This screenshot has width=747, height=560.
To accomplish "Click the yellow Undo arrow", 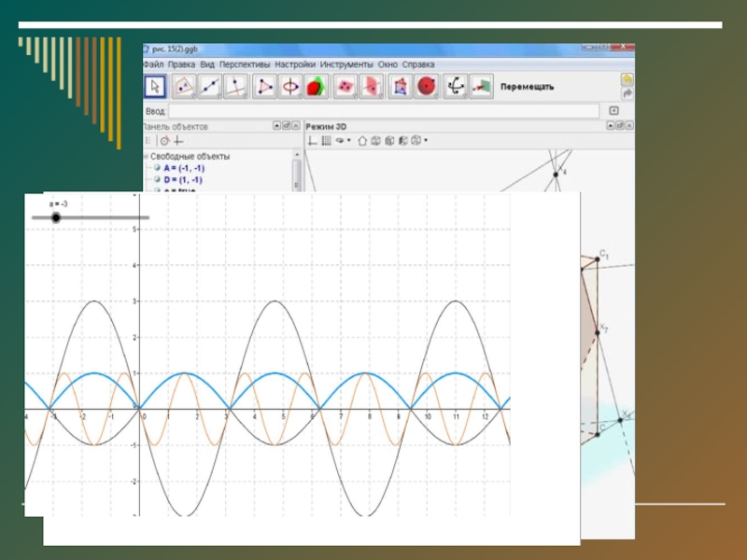I will pyautogui.click(x=627, y=79).
